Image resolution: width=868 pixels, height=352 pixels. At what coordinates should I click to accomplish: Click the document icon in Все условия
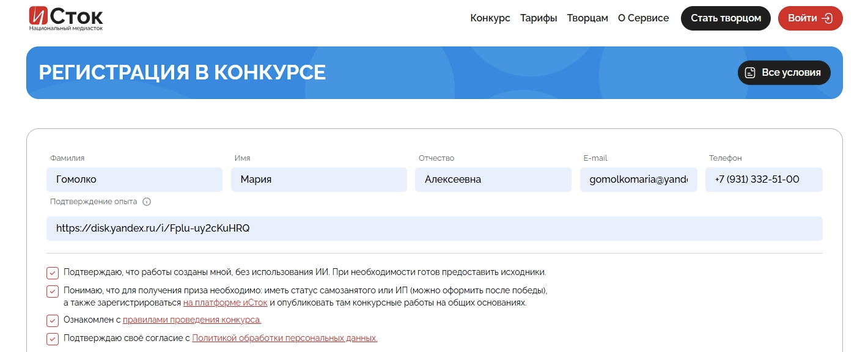750,73
